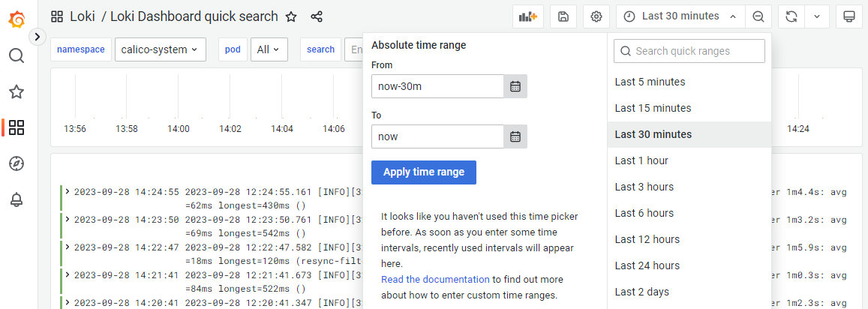Save the dashboard with disk icon

[x=563, y=16]
